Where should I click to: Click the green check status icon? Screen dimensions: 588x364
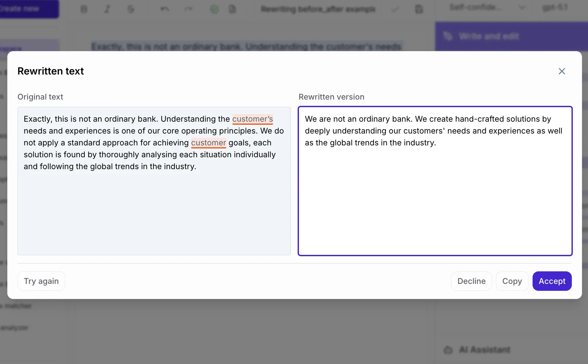(x=214, y=9)
